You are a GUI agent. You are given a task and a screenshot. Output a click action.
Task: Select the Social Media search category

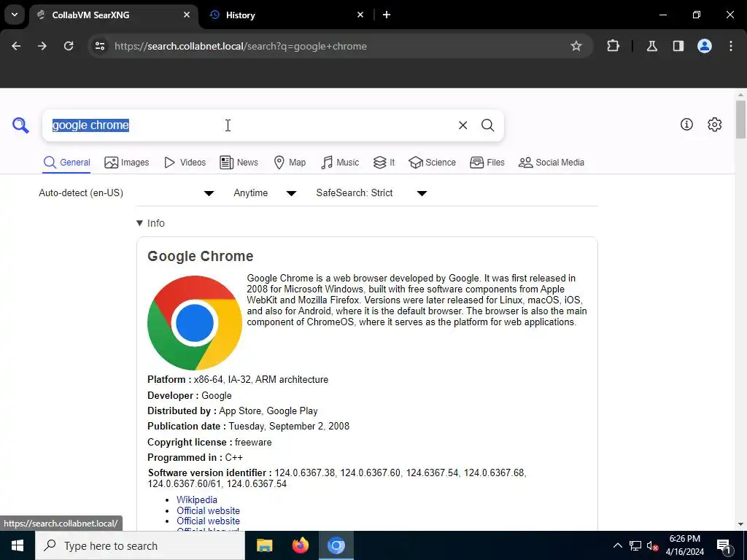pyautogui.click(x=551, y=163)
